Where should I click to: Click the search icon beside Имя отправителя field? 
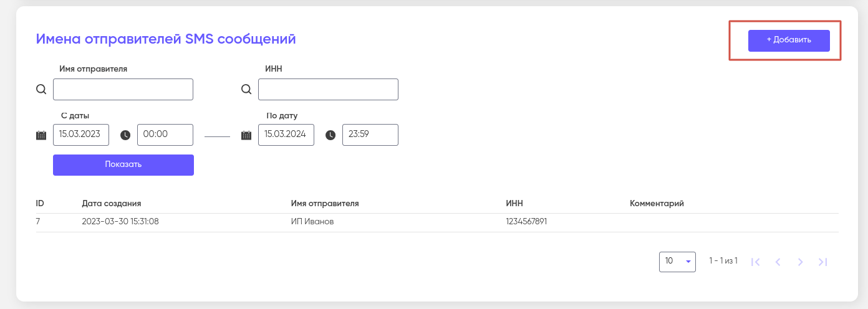coord(41,89)
